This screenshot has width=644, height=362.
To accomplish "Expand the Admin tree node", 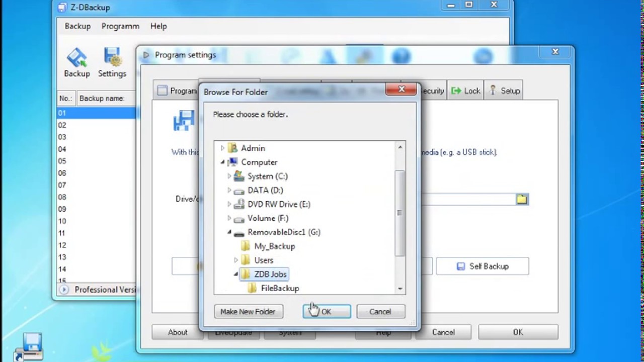I will click(x=222, y=148).
